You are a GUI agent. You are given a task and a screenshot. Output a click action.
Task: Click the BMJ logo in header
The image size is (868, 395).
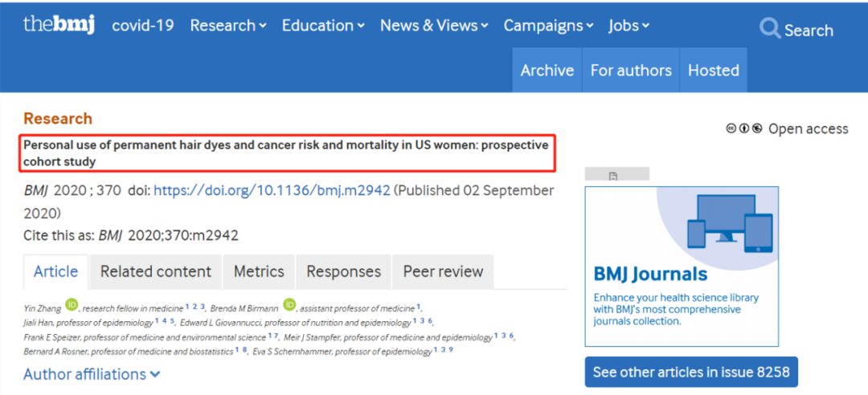tap(59, 24)
